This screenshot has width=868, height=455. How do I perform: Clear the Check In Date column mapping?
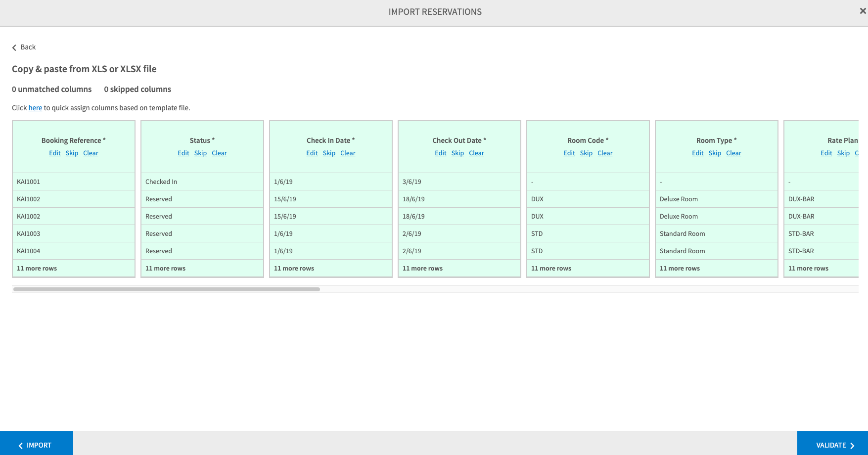pos(348,153)
